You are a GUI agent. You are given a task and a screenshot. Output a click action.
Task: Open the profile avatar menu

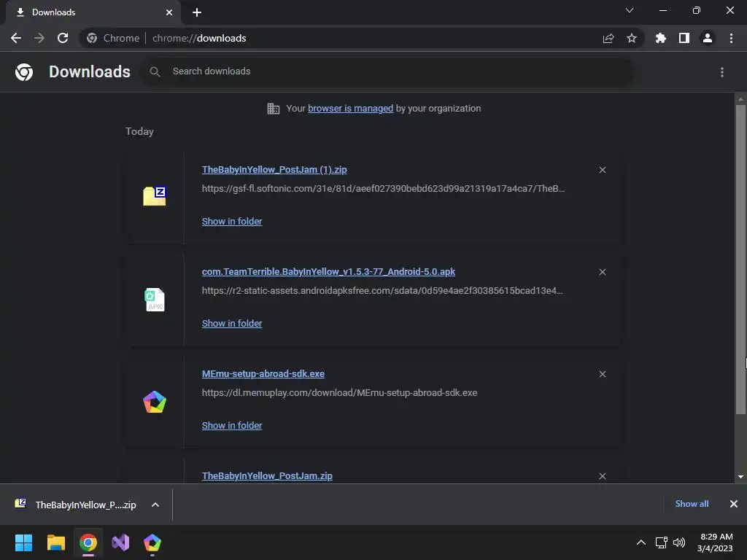pyautogui.click(x=708, y=38)
